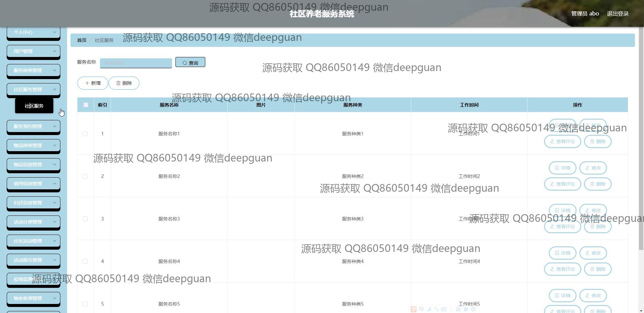Viewport: 644px width, 313px height.
Task: Click the 服务名称2 cell
Action: point(169,176)
